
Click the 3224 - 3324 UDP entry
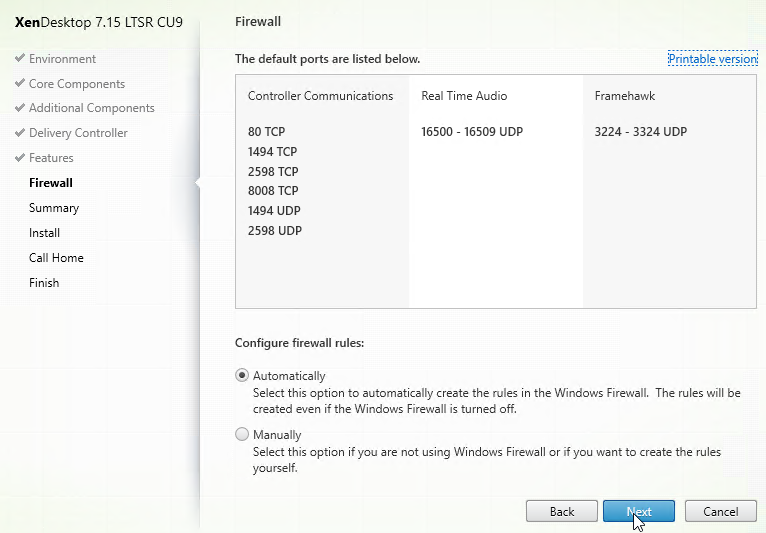(640, 131)
